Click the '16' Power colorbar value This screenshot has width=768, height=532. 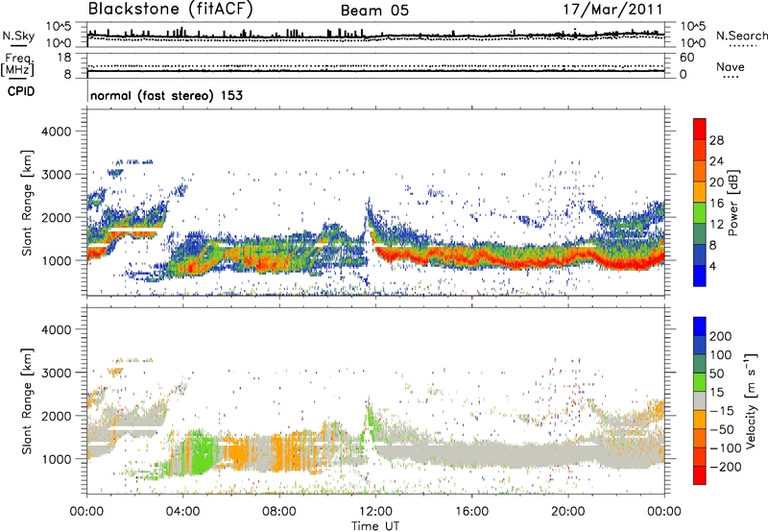[716, 204]
